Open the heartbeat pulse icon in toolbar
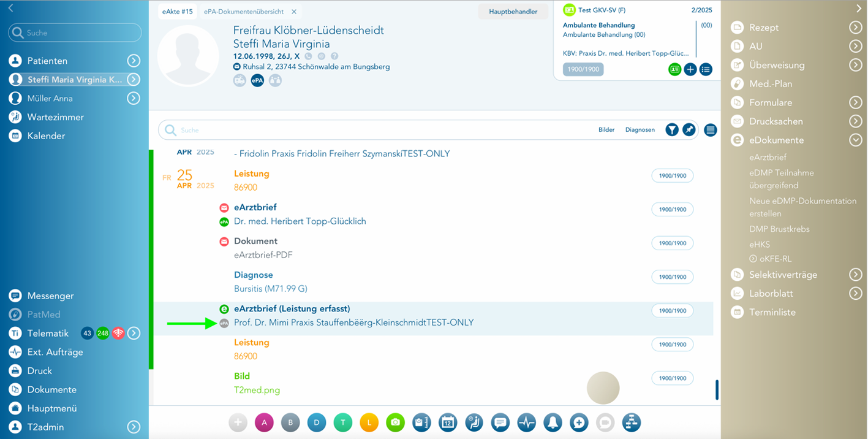 coord(527,422)
